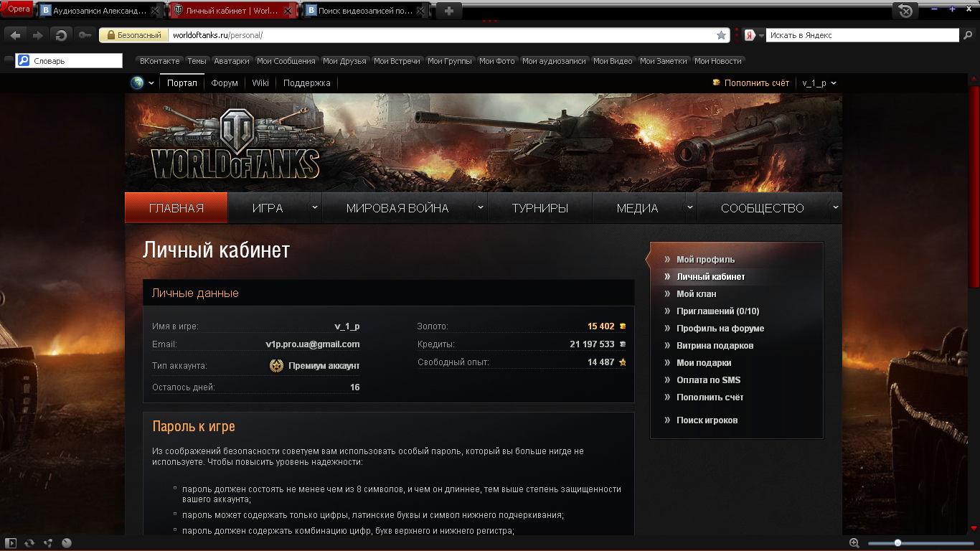Open the Wiki link
The width and height of the screenshot is (980, 551).
coord(260,83)
